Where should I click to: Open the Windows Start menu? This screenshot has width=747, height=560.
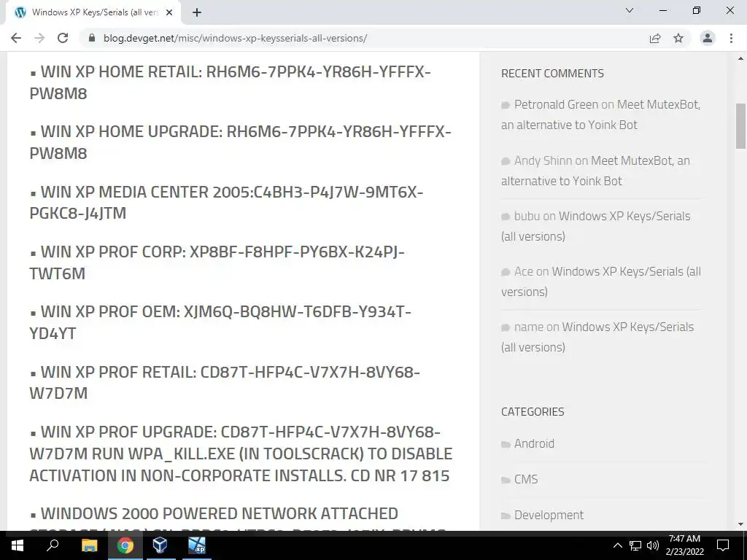[x=18, y=545]
